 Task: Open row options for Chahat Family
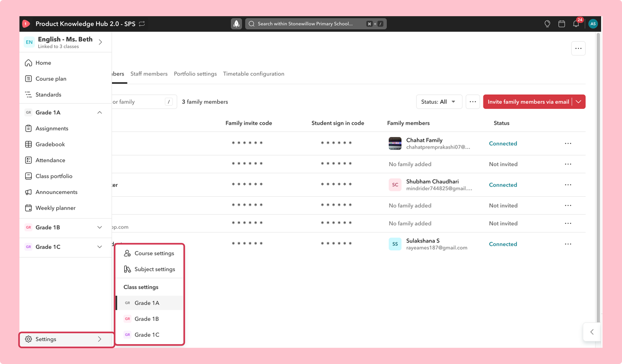[x=568, y=144]
